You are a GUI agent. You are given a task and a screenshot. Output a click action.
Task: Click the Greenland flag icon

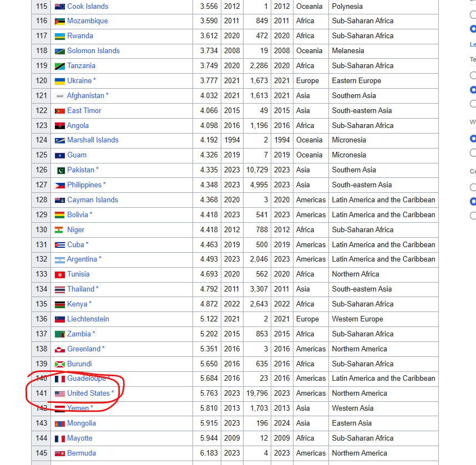(60, 349)
